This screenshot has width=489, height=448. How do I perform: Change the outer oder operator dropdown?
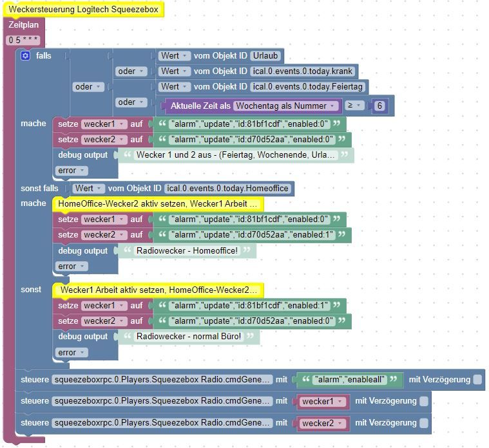[88, 87]
